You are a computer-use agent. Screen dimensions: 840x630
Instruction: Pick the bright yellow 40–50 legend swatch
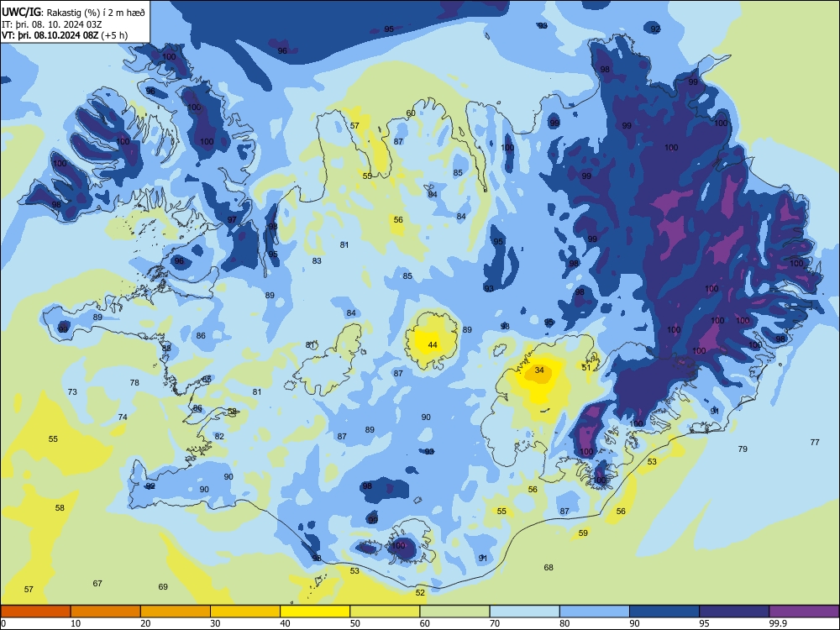click(315, 612)
